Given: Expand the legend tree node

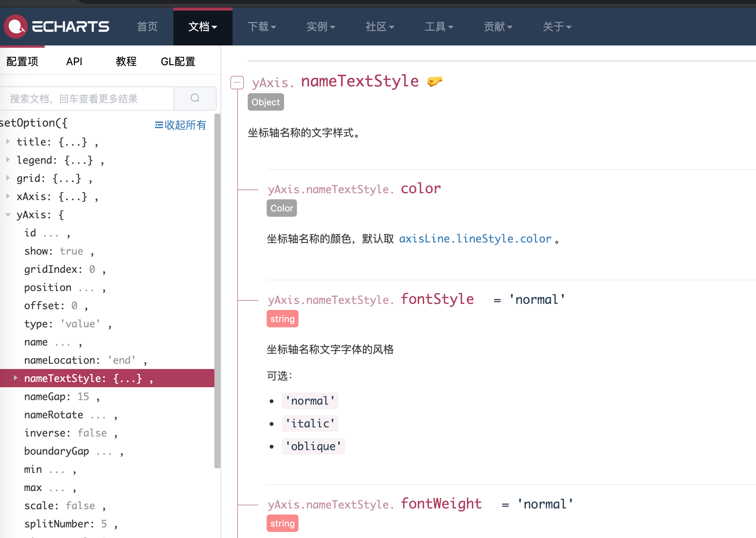Looking at the screenshot, I should pos(8,160).
